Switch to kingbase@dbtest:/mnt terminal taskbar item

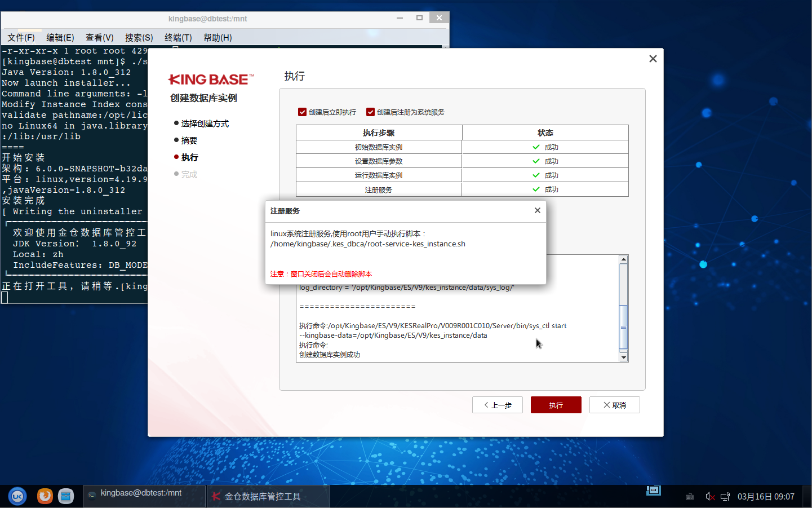pos(144,496)
